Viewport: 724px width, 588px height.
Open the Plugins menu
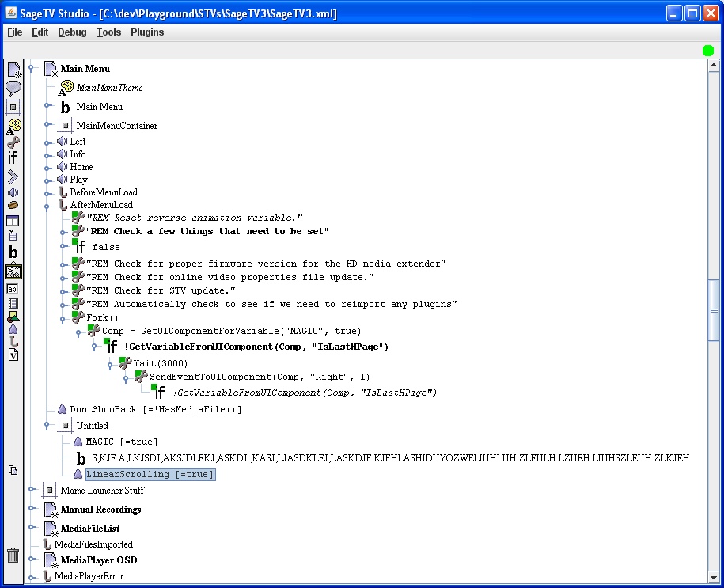(147, 32)
